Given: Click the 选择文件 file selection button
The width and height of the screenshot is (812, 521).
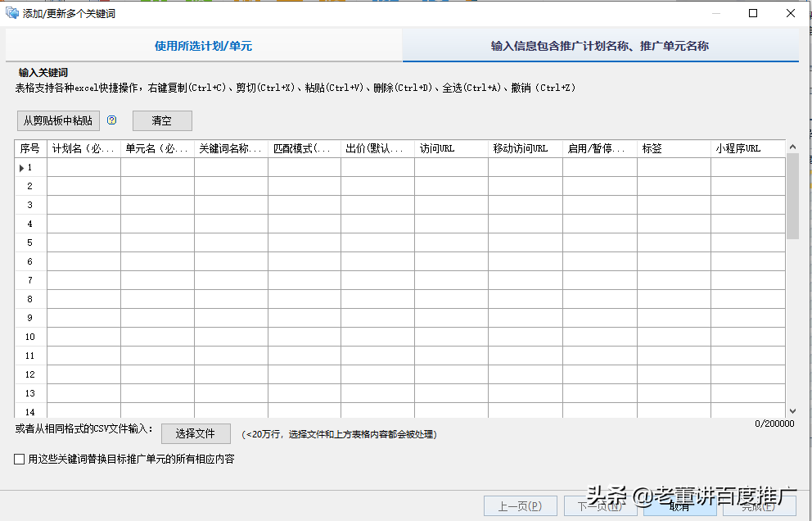Looking at the screenshot, I should tap(196, 433).
